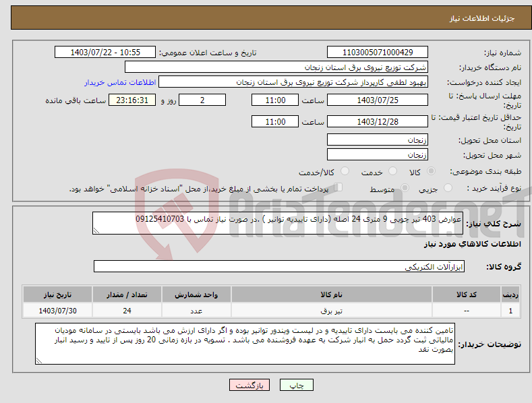Click the ساعت باقی مانده label
The height and width of the screenshot is (403, 532).
pos(76,100)
